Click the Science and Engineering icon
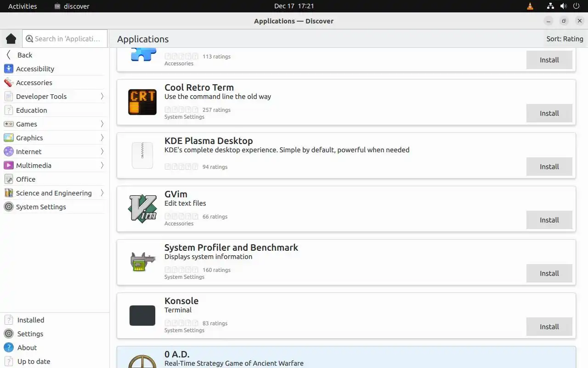Image resolution: width=588 pixels, height=368 pixels. click(x=8, y=193)
